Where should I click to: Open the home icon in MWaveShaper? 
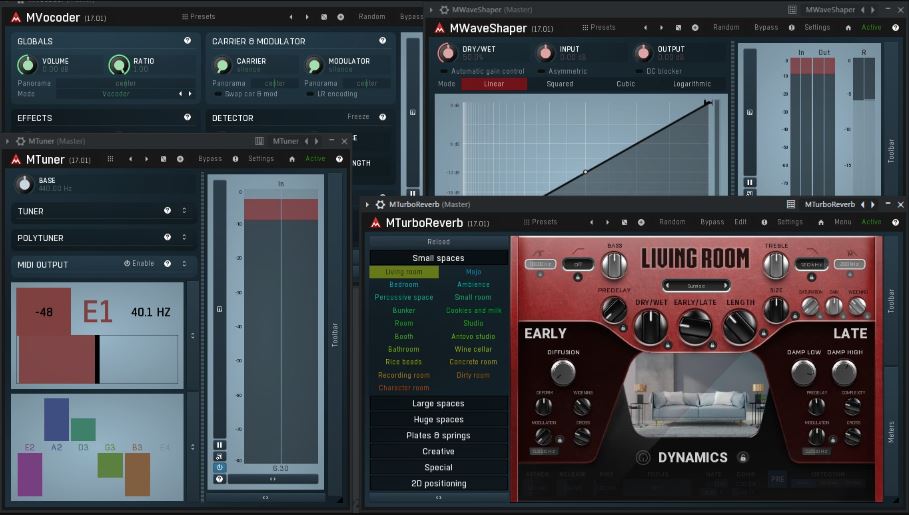(848, 27)
